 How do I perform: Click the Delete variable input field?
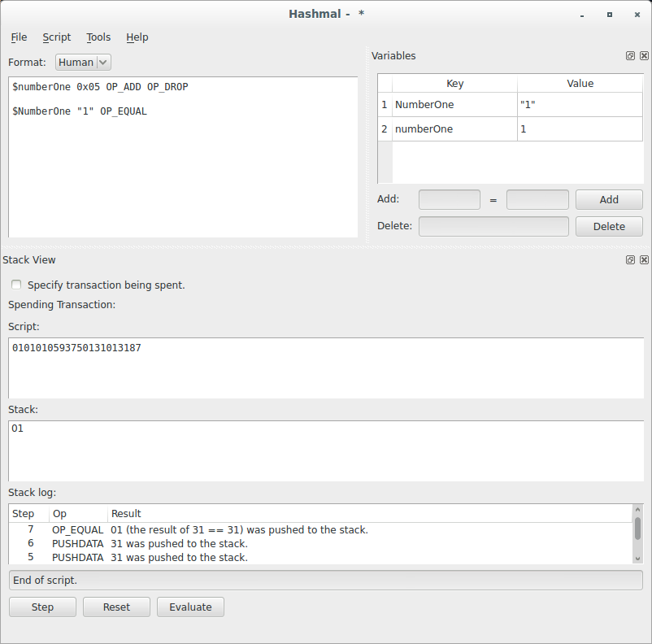click(x=493, y=226)
